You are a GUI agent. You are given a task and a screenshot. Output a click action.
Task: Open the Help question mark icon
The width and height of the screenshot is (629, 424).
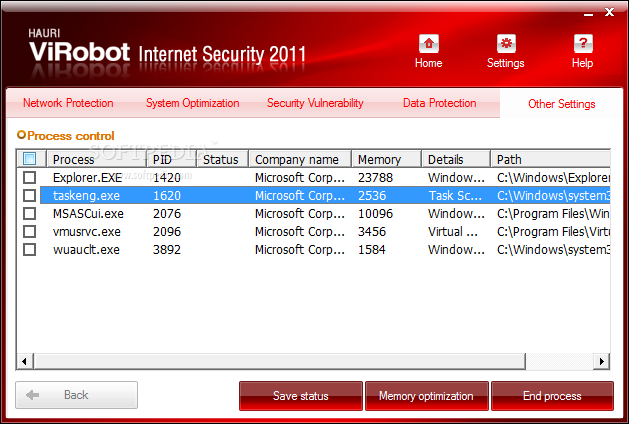coord(583,44)
